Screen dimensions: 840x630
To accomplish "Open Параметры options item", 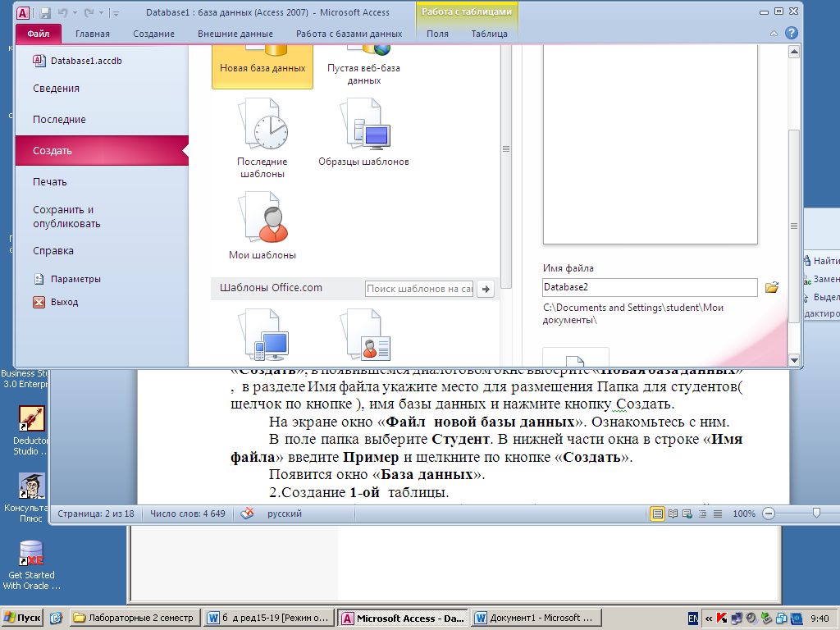I will (67, 279).
